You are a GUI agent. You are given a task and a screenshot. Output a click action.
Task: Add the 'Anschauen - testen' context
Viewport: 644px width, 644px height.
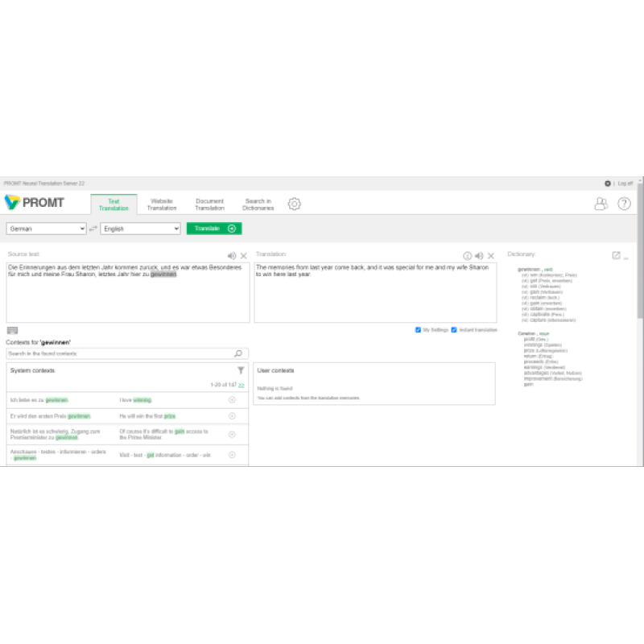coord(232,455)
